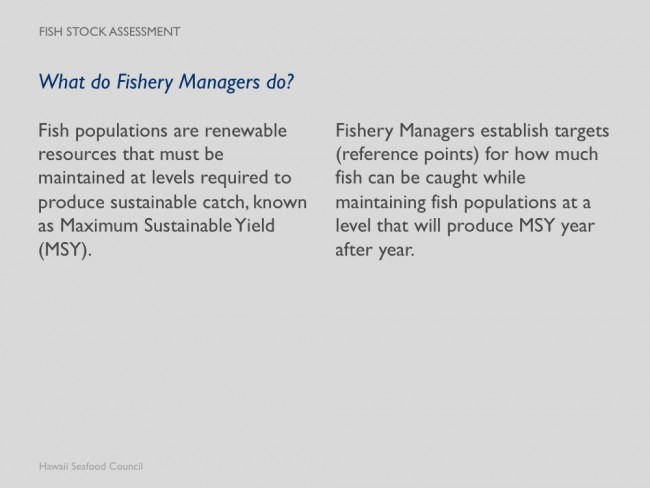Screen dimensions: 650x488
Task: Click 'maintained at levels required to' line
Action: [x=165, y=178]
